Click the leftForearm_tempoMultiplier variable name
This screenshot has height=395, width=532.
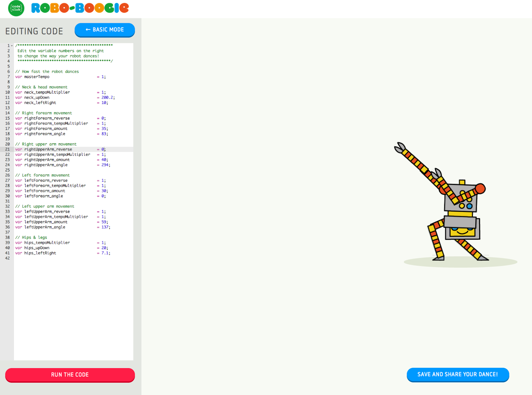tap(55, 186)
